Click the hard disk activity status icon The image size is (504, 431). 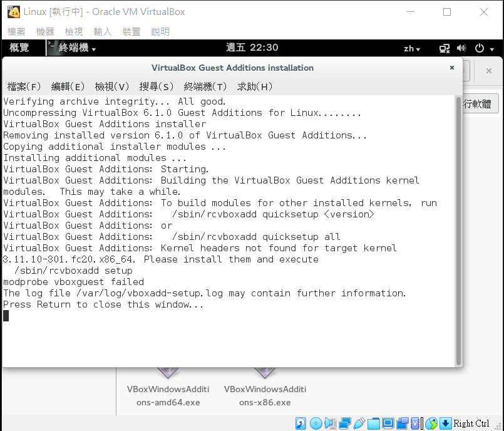tap(301, 423)
